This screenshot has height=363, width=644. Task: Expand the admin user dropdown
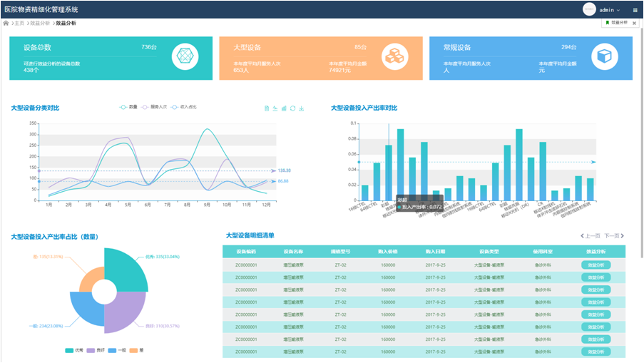(x=609, y=10)
